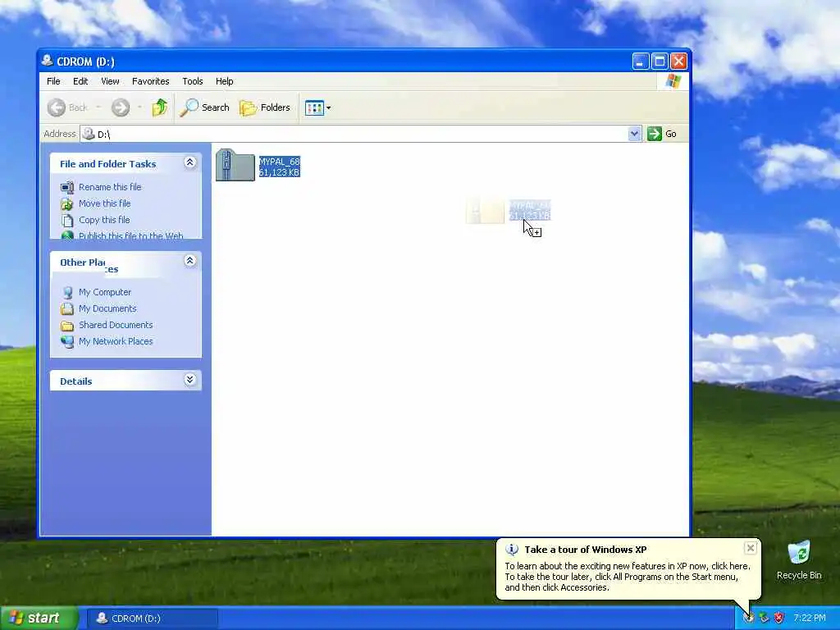Click the tour tray icon in taskbar
This screenshot has width=840, height=630.
[x=748, y=619]
